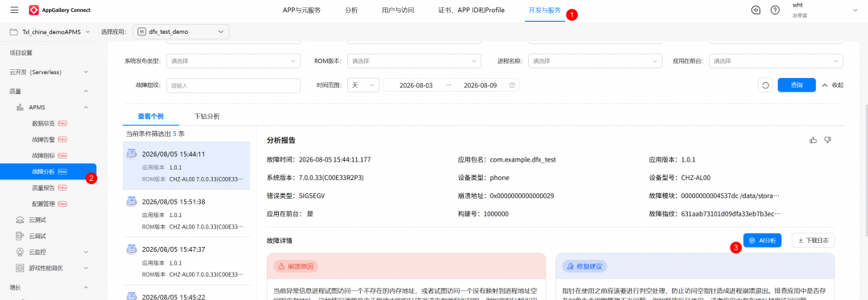Open the APP与元服务 top tab
This screenshot has width=868, height=300.
pos(301,10)
